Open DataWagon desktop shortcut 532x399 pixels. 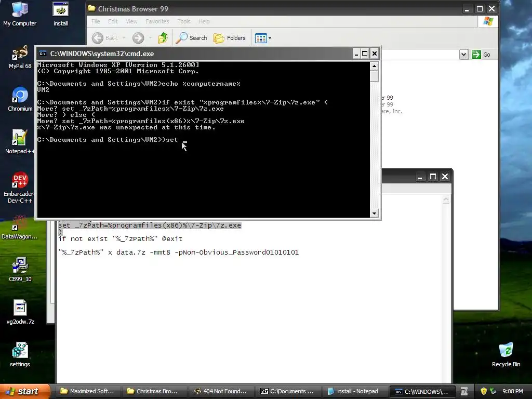click(x=20, y=228)
